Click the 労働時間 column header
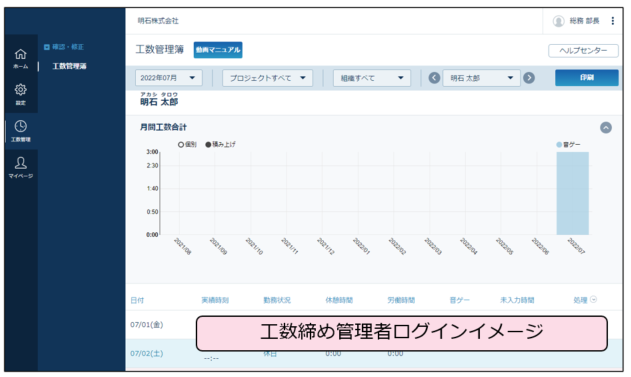Screen dimensions: 631x377 [x=401, y=300]
